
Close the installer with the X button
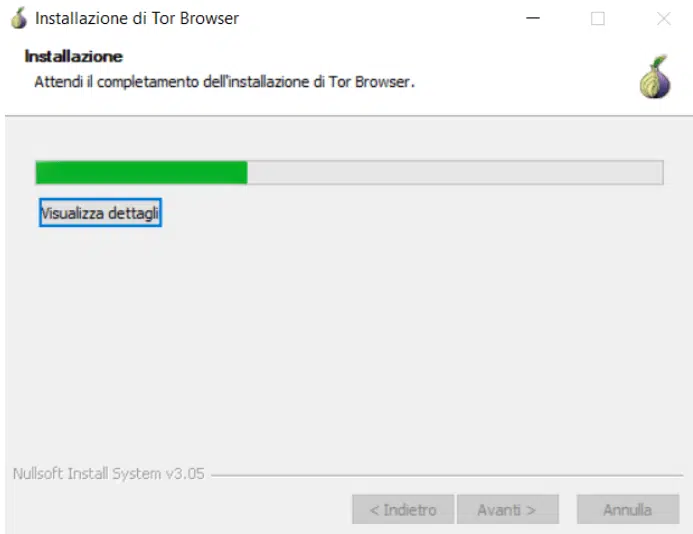pos(663,19)
